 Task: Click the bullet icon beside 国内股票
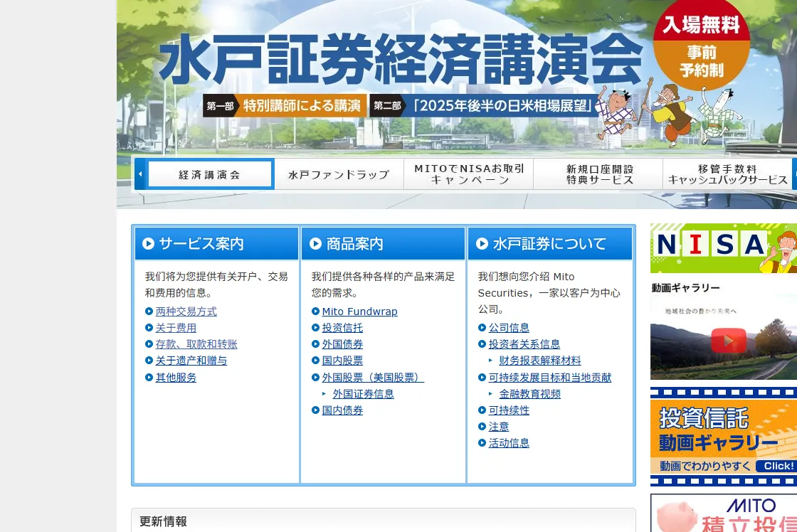(316, 361)
